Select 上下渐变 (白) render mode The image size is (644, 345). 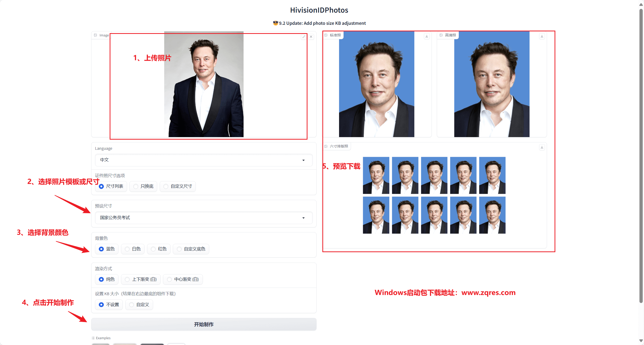pyautogui.click(x=141, y=279)
